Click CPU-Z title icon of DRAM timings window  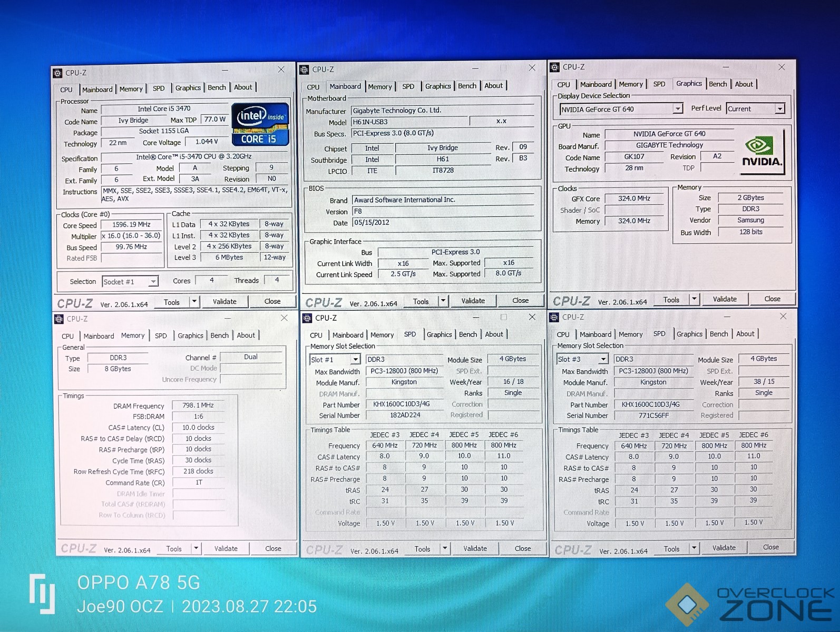[60, 319]
